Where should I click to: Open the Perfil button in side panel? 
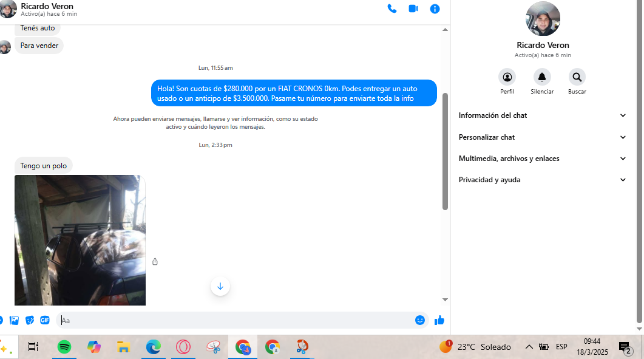pyautogui.click(x=507, y=77)
